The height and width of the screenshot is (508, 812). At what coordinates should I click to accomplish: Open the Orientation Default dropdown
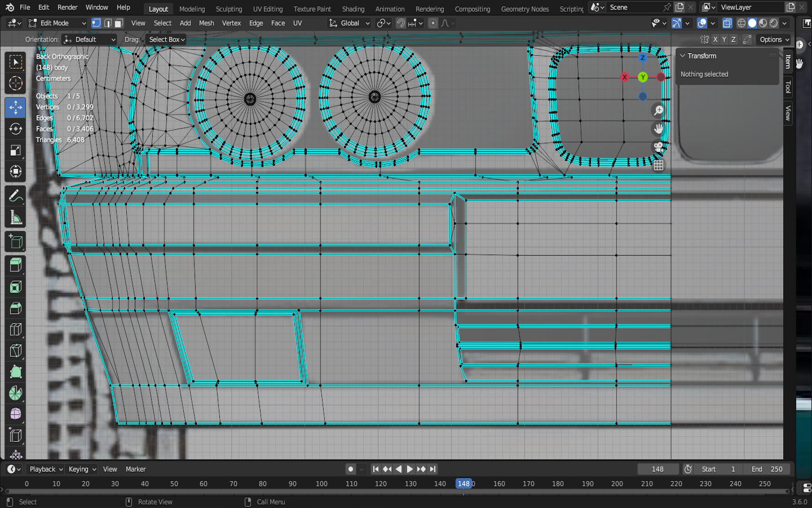[90, 40]
